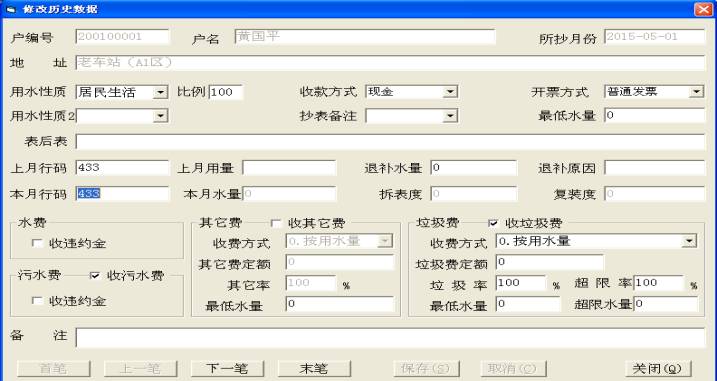Viewport: 717px width, 381px height.
Task: Click the 垃圾费定额 input field
Action: click(x=549, y=263)
